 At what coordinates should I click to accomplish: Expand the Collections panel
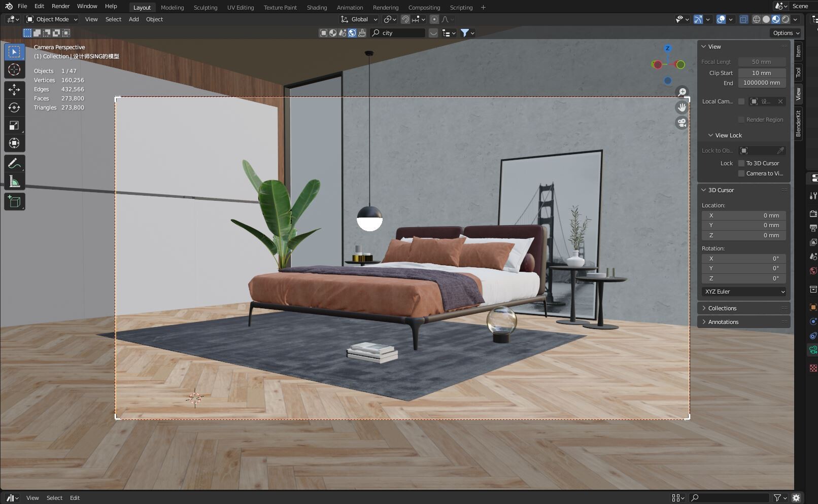point(723,308)
